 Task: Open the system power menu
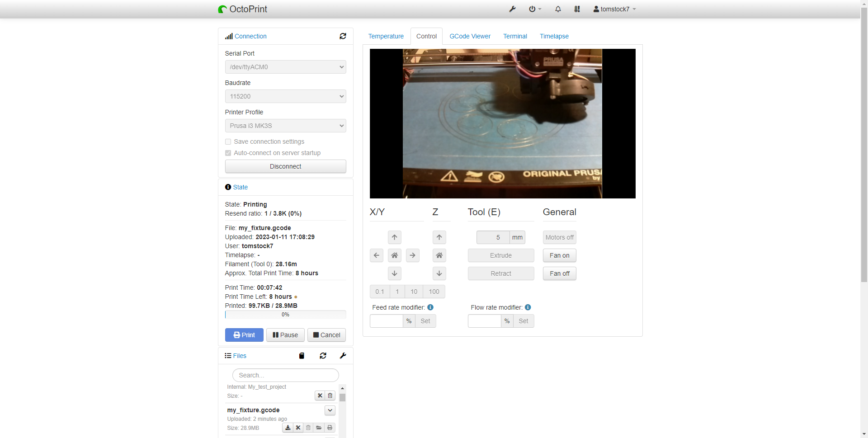[x=535, y=9]
